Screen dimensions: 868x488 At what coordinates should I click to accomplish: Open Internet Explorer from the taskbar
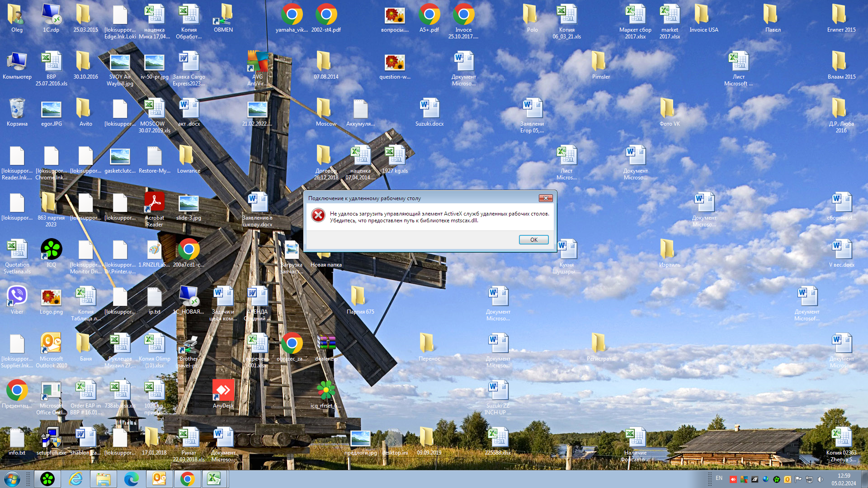[x=75, y=479]
